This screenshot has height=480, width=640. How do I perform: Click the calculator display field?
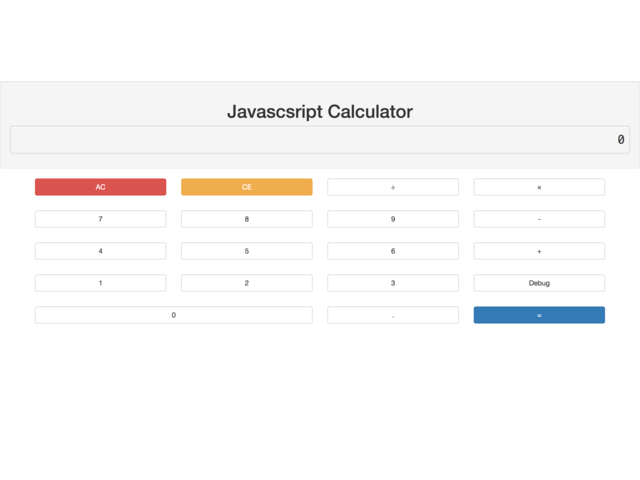tap(320, 140)
